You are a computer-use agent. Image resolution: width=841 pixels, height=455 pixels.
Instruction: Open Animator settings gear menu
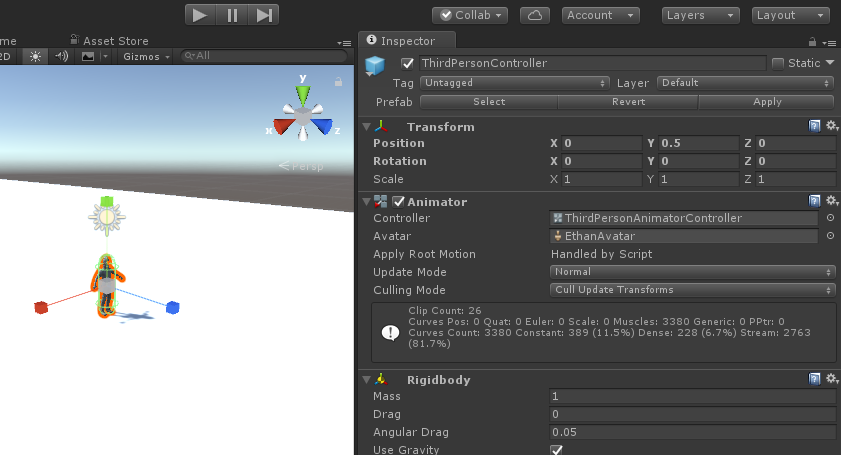831,201
